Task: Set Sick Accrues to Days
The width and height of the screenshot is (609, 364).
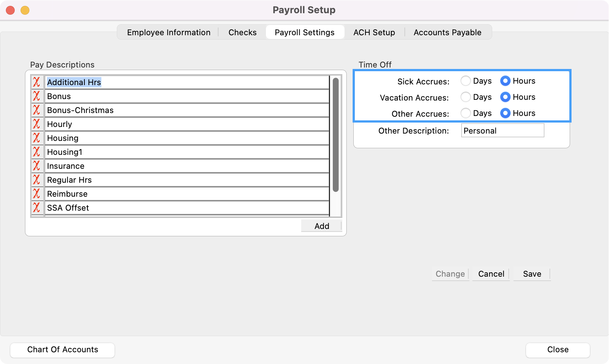Action: click(466, 81)
